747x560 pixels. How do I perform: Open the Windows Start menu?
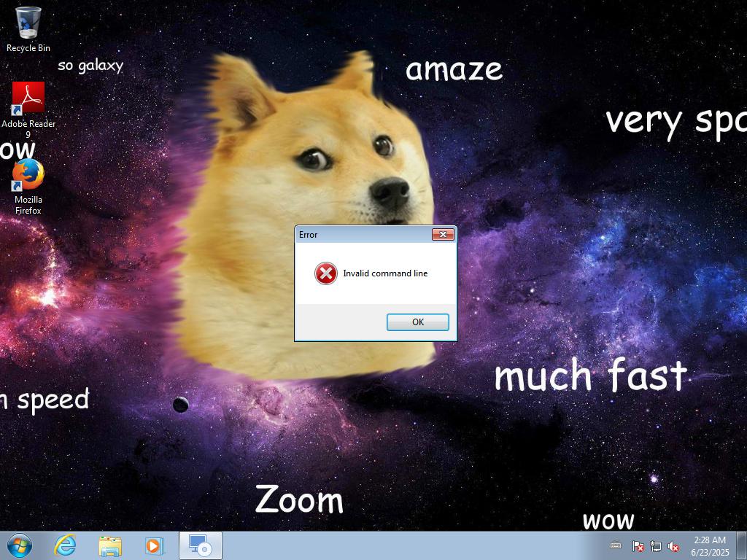pos(20,545)
